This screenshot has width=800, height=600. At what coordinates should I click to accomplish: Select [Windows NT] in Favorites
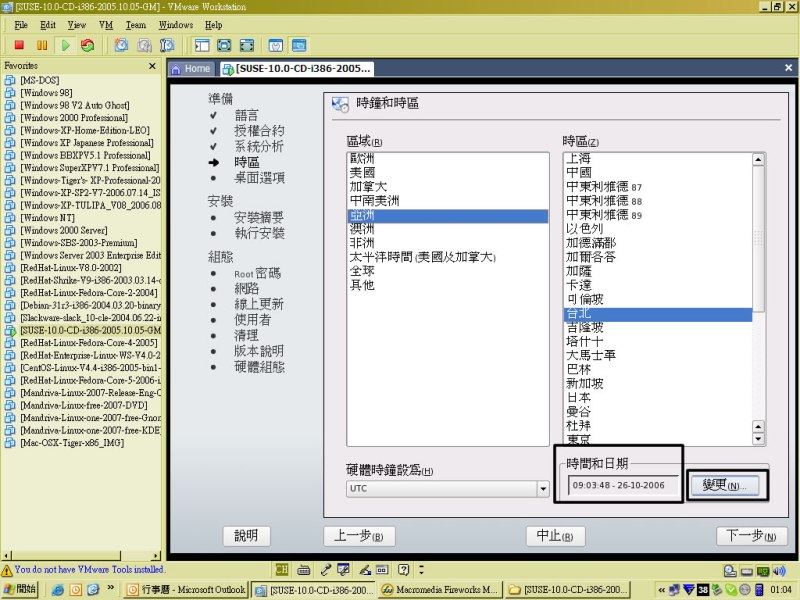[x=47, y=218]
